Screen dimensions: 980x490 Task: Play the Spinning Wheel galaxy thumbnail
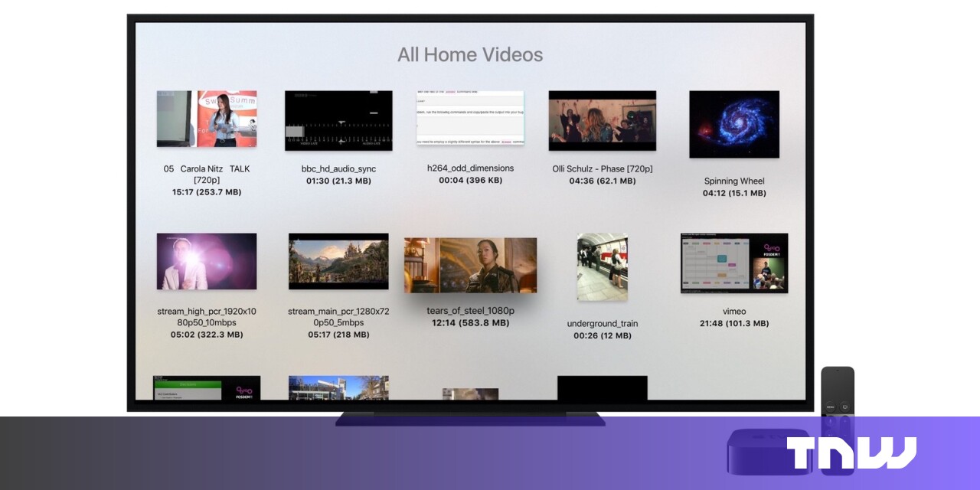(733, 124)
